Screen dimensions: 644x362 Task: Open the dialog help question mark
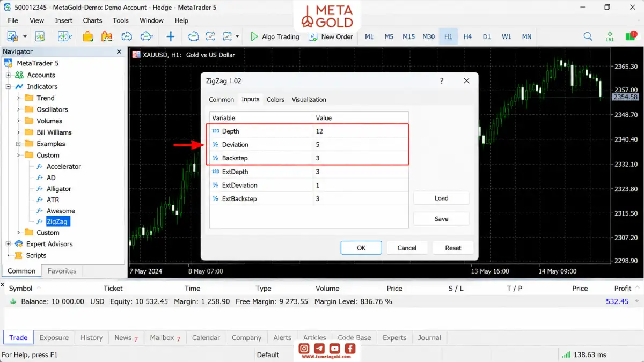(x=442, y=80)
